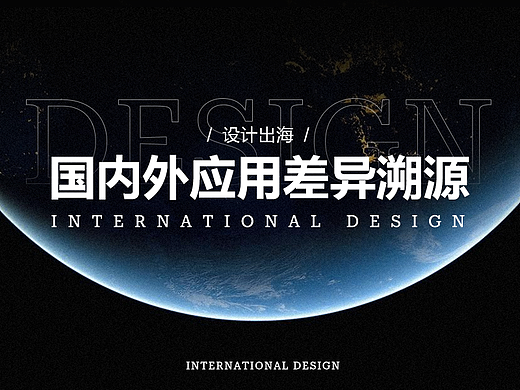Click the '设计出海' subtitle text

(x=258, y=135)
